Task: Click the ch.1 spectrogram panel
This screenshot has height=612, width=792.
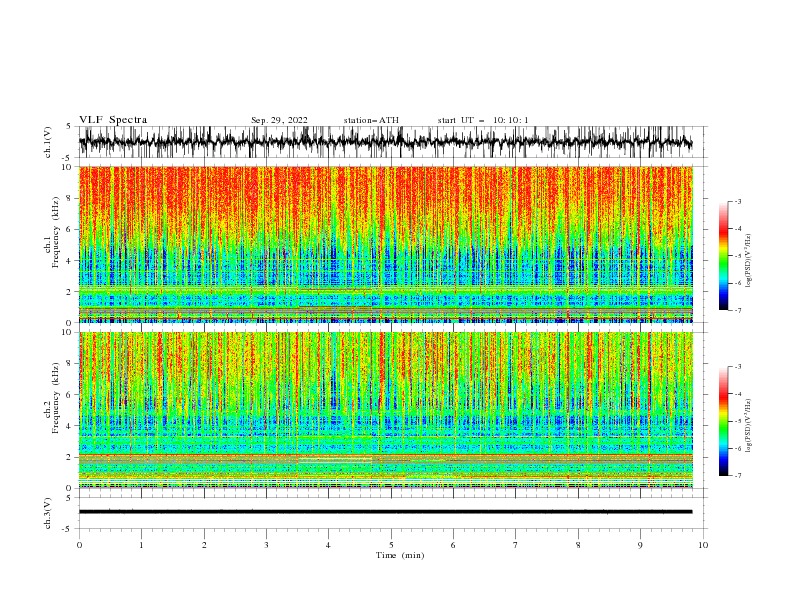Action: click(386, 244)
